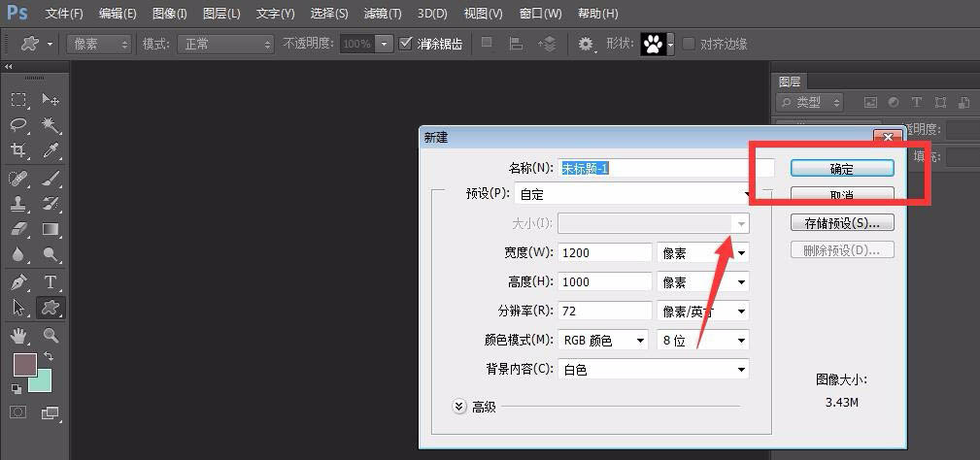Open the 视图(V) menu
Viewport: 980px width, 460px height.
click(x=483, y=14)
